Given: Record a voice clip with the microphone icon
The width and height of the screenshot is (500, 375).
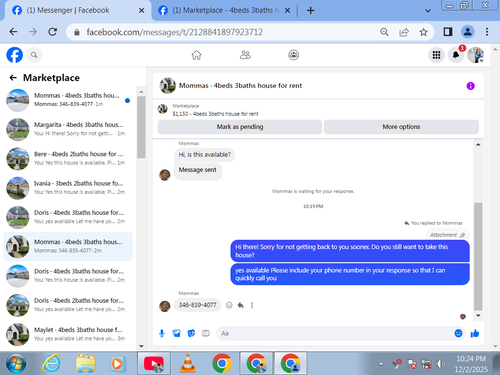Looking at the screenshot, I should 162,333.
